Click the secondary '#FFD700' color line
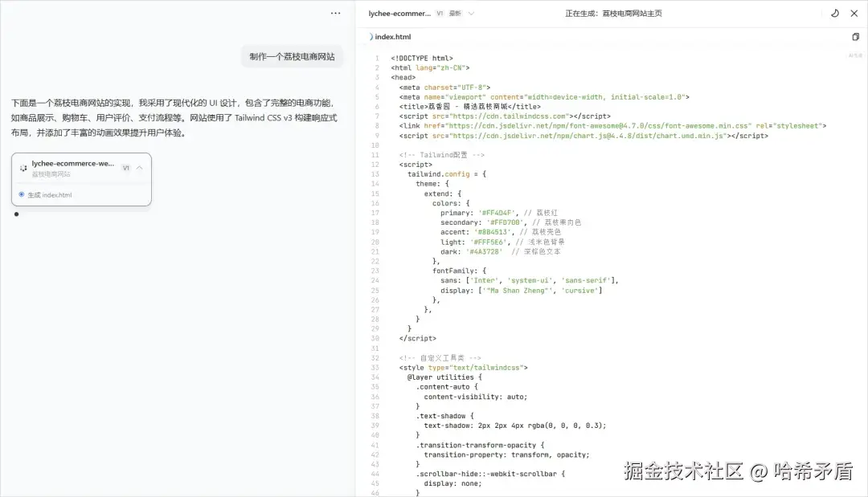 point(510,222)
